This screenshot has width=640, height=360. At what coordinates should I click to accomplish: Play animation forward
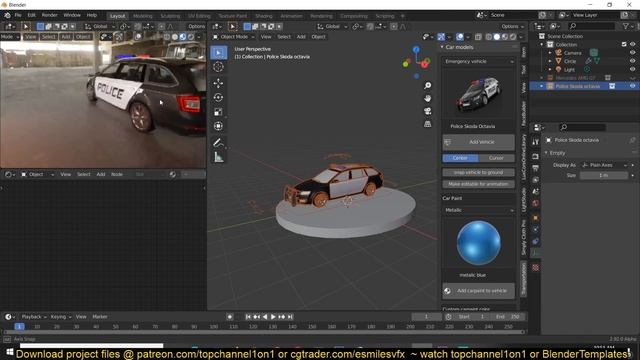coord(273,317)
